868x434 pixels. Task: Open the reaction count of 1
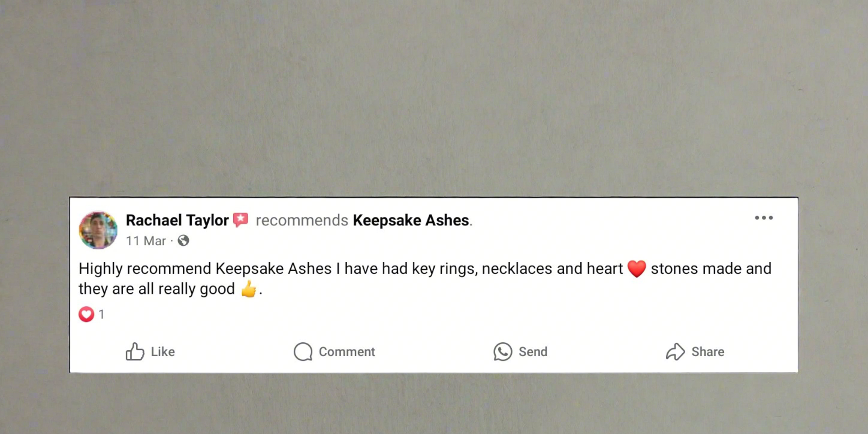click(x=101, y=315)
